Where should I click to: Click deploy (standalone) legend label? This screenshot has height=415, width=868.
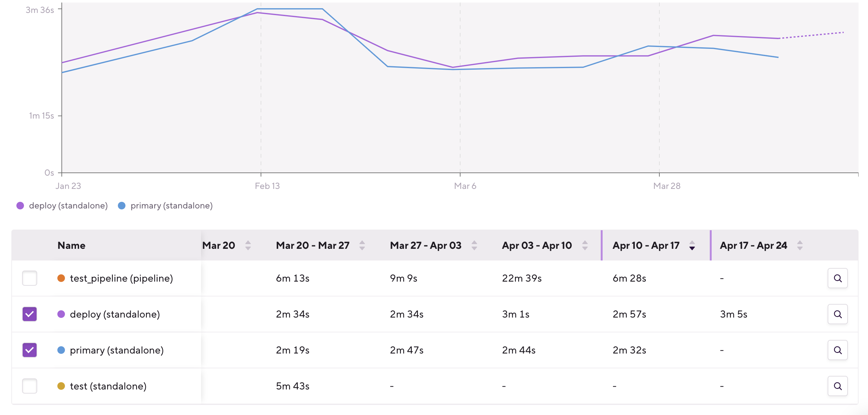(68, 206)
